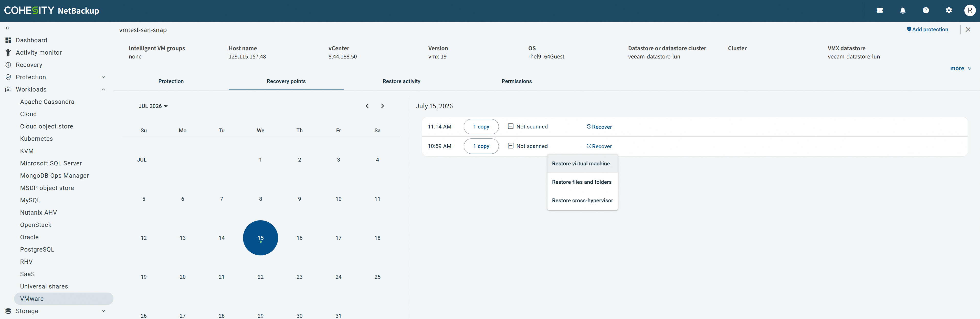Open MySQL workload
This screenshot has width=980, height=319.
tap(30, 200)
